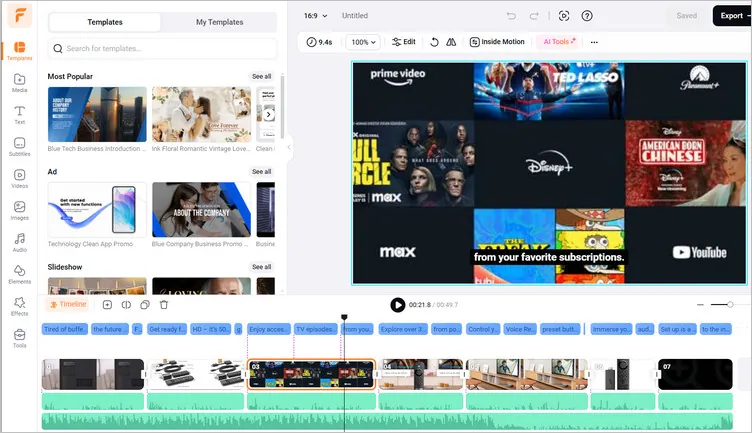Open the Text sidebar panel
The height and width of the screenshot is (433, 752).
(19, 115)
